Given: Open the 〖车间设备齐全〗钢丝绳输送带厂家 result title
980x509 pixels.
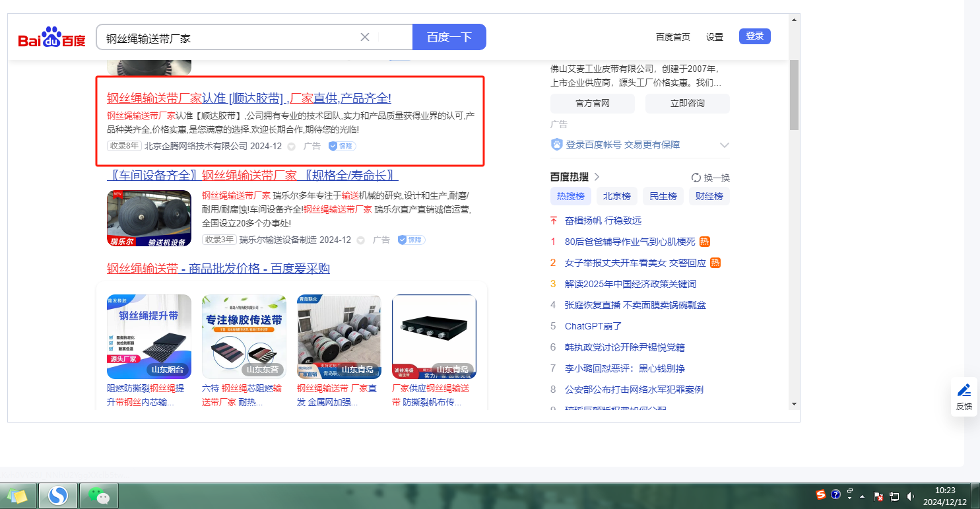Looking at the screenshot, I should point(253,176).
